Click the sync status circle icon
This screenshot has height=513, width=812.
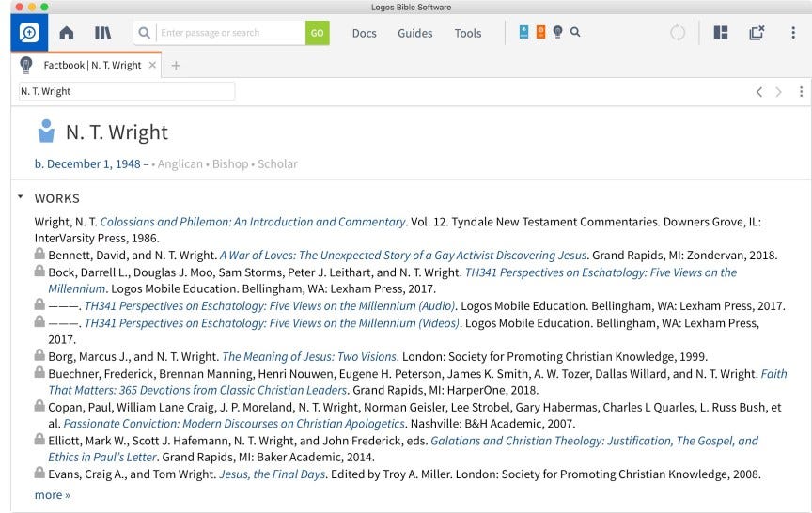678,33
